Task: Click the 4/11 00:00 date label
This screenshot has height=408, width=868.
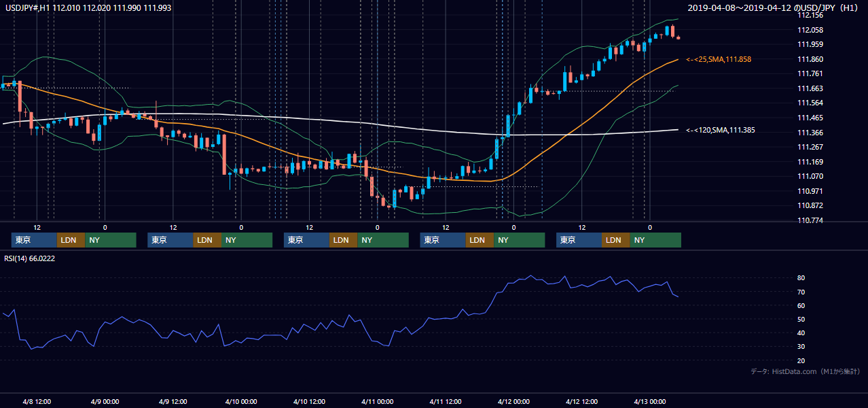Action: tap(378, 401)
